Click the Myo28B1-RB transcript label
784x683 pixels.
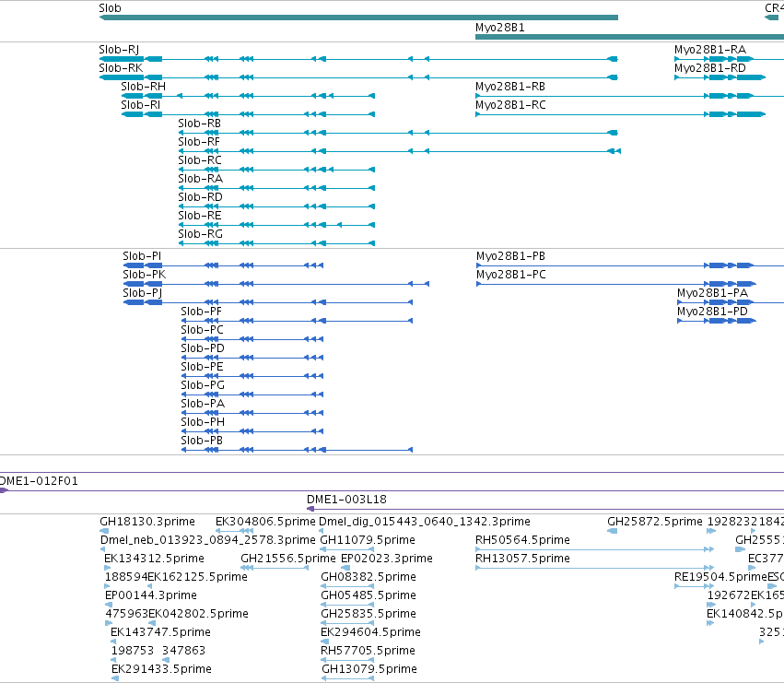pos(510,87)
